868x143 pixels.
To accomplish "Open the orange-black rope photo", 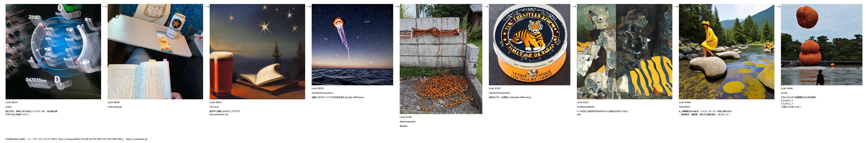I will 441,59.
